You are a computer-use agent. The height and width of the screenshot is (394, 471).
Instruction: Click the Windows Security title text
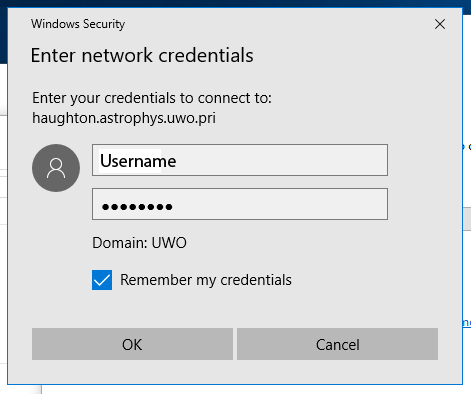pos(78,24)
